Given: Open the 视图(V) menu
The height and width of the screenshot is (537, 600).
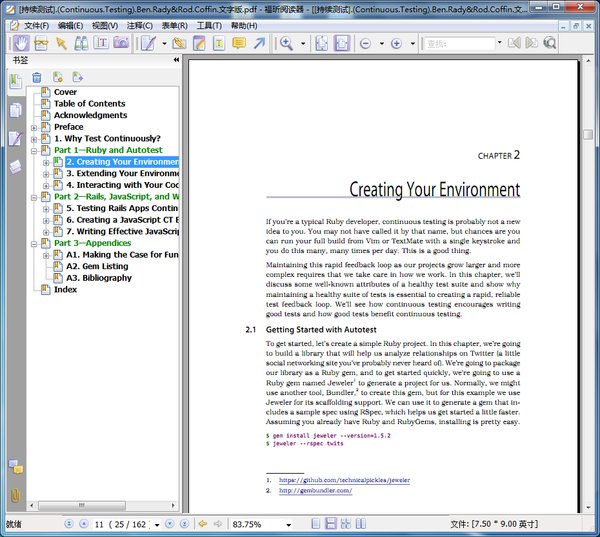Looking at the screenshot, I should click(105, 26).
